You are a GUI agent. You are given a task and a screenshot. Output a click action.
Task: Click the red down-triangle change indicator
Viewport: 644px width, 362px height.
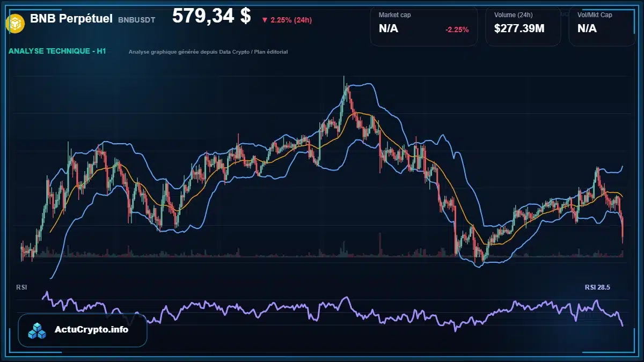tap(265, 20)
